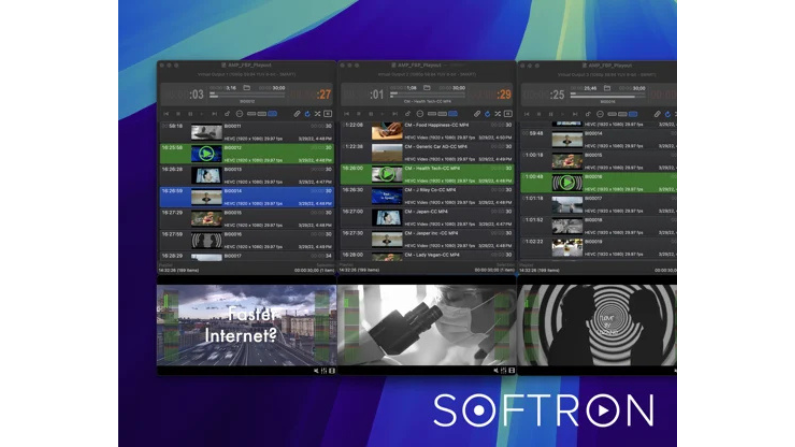Select clip BI00016 in left playlist
Screen dimensions: 795x447
[x=247, y=240]
